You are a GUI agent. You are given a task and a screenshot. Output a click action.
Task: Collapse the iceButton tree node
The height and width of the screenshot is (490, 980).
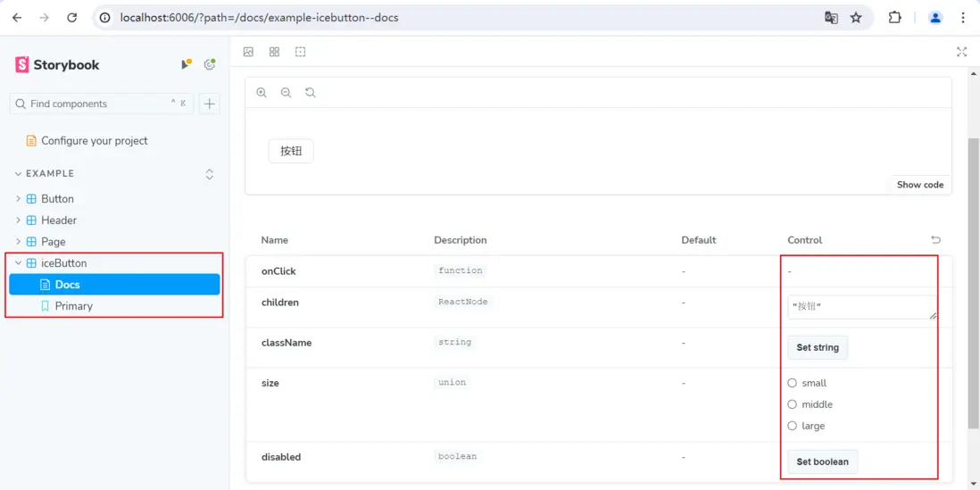(x=18, y=263)
